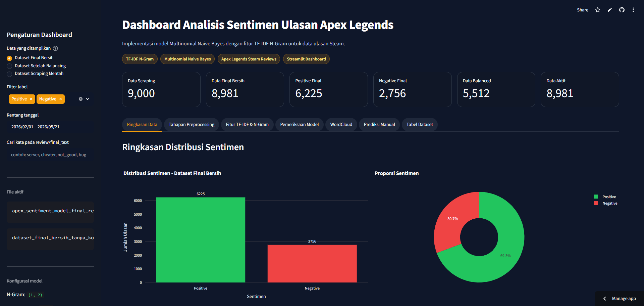Expand the Filter label dropdown arrow

pos(88,99)
